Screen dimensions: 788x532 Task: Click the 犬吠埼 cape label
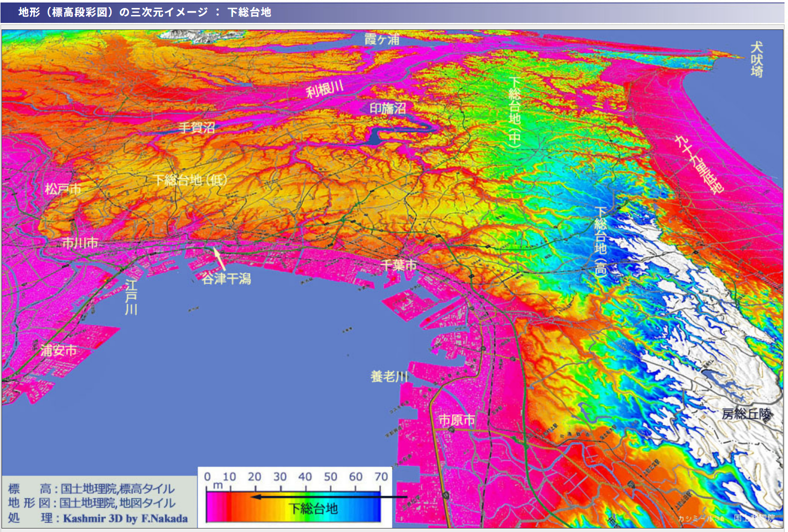point(756,59)
